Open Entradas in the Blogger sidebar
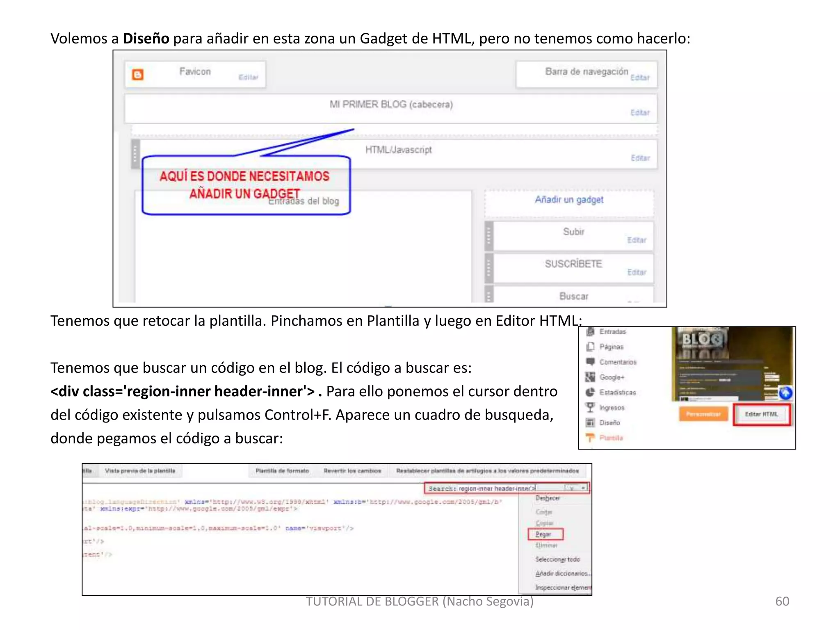This screenshot has height=630, width=840. tap(613, 332)
